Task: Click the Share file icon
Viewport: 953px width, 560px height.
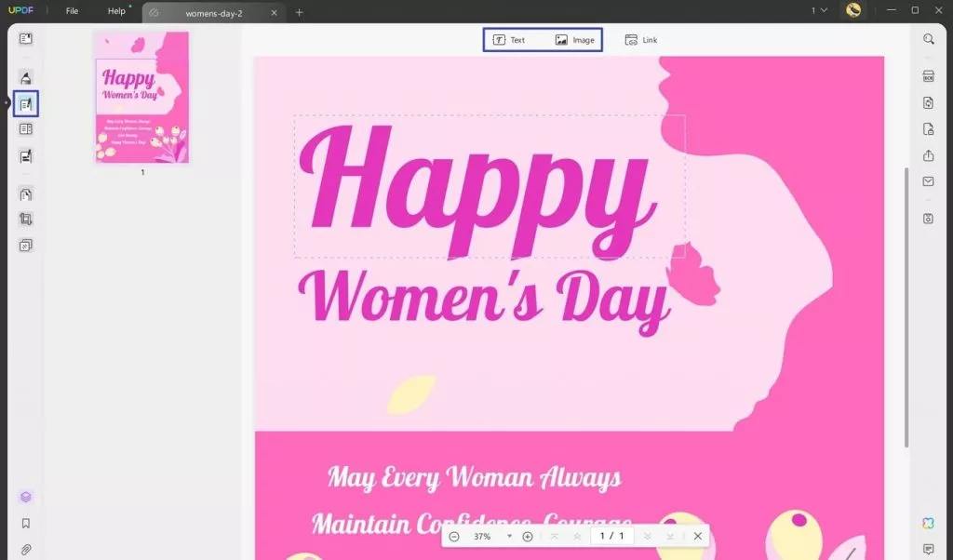Action: (928, 155)
